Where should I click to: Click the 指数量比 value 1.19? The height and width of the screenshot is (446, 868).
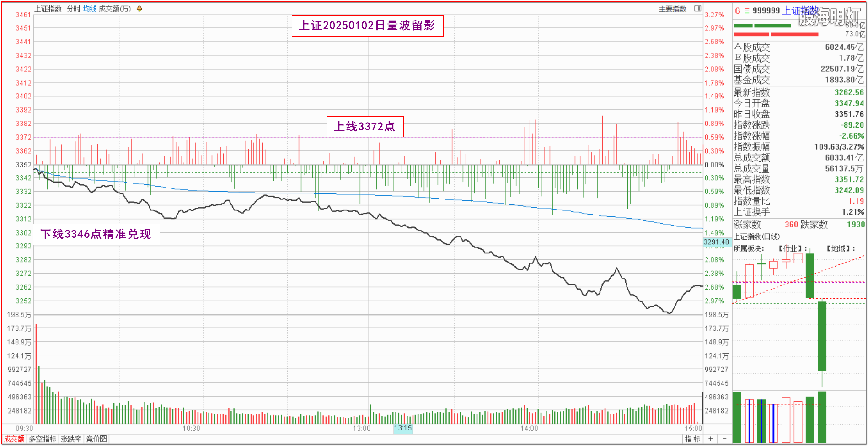(x=856, y=201)
